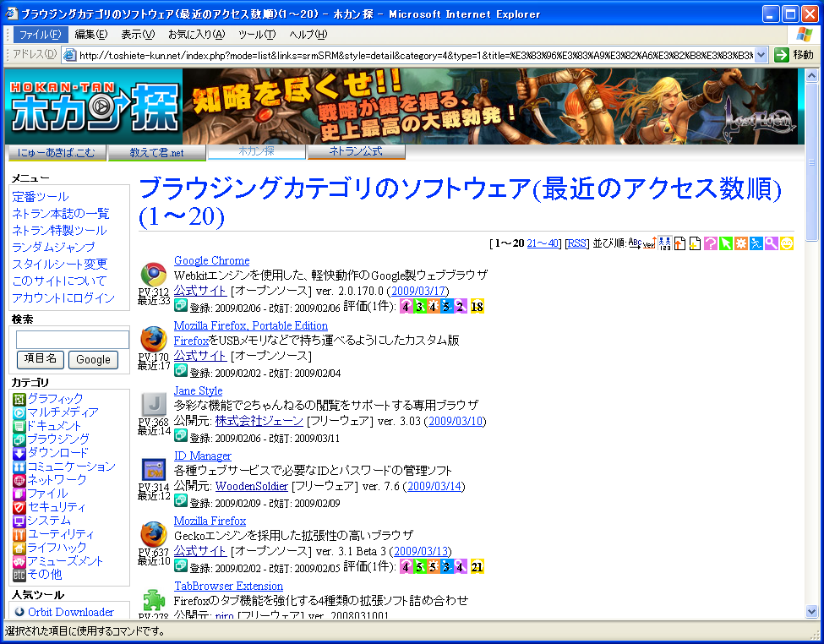Open the ID Manager title link

pos(202,456)
